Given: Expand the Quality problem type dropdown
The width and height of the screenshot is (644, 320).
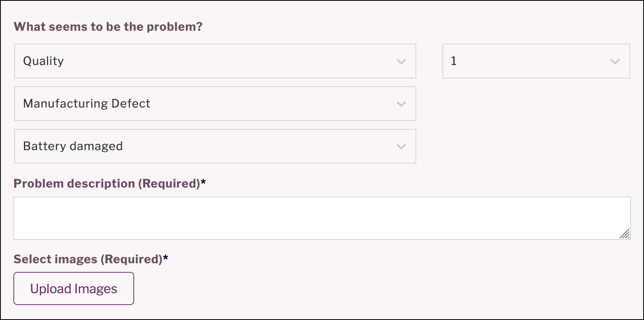Looking at the screenshot, I should coord(215,61).
